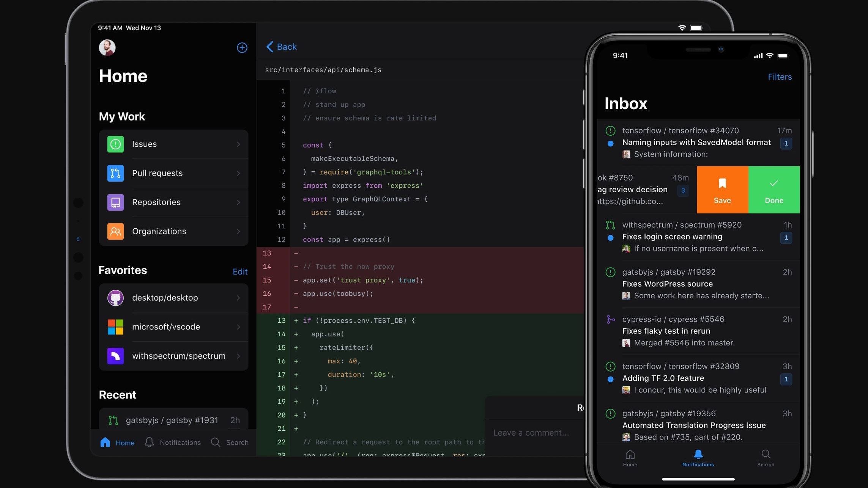
Task: Open microsoft/vscode logo icon
Action: [115, 327]
